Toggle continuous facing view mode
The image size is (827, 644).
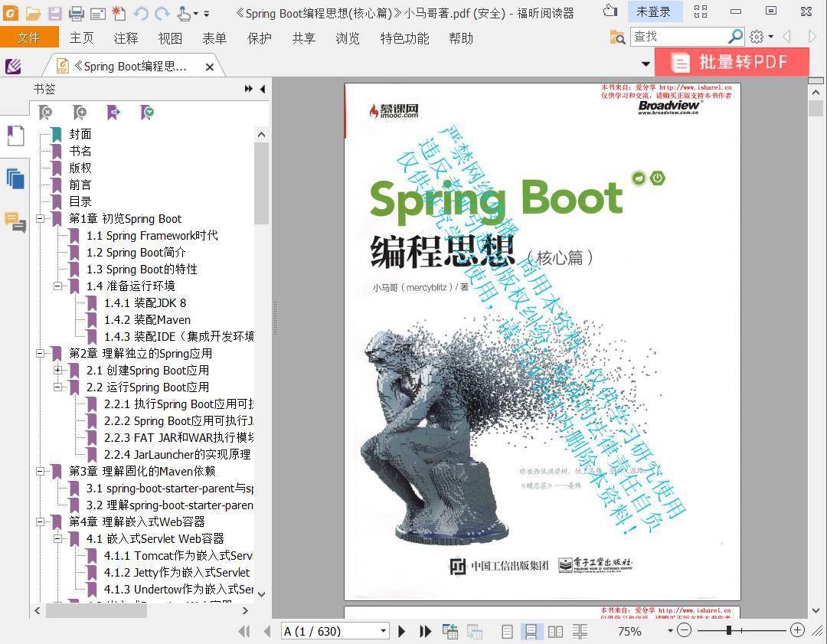(x=580, y=631)
